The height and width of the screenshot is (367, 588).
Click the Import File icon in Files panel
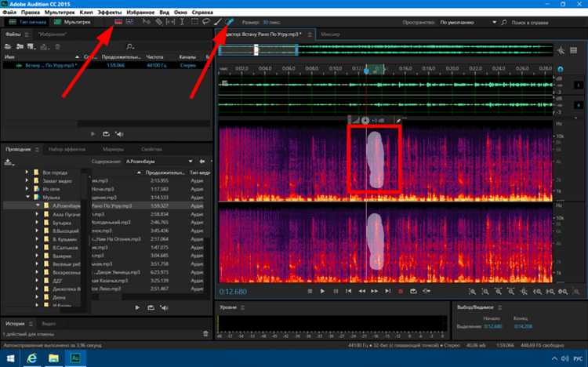20,47
